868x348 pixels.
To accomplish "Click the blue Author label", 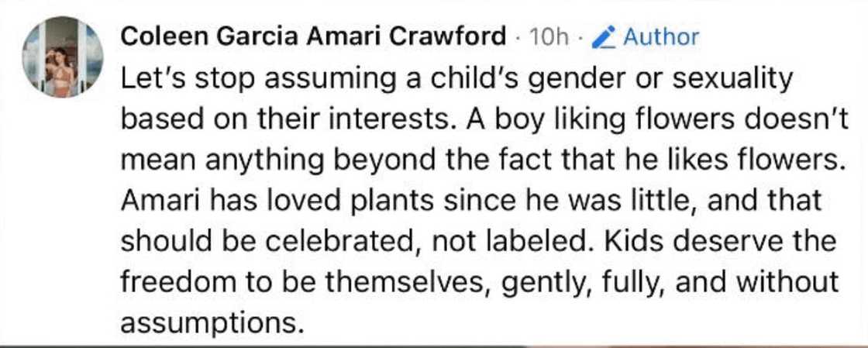I will pos(660,36).
